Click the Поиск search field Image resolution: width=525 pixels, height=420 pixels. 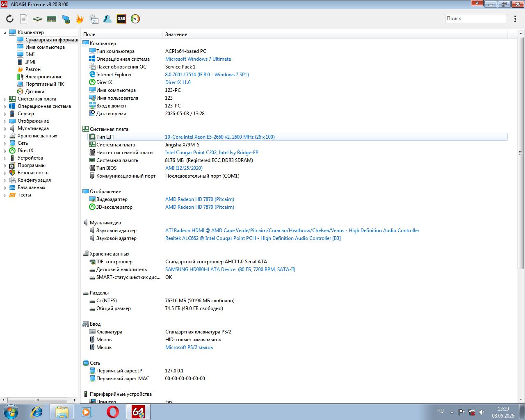tap(476, 18)
